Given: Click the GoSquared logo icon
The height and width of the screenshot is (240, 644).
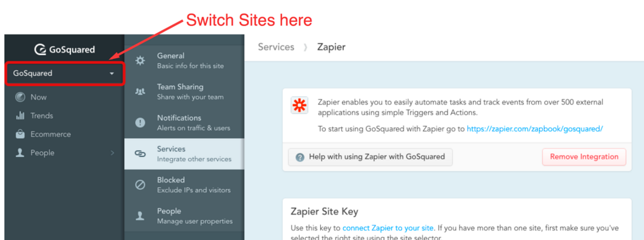Looking at the screenshot, I should click(x=40, y=50).
